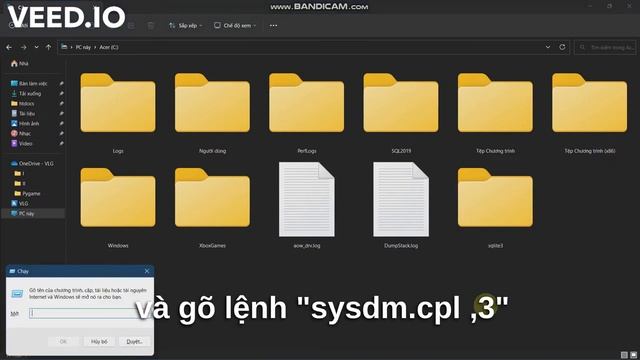The width and height of the screenshot is (640, 360).
Task: Switch to large icons view in status bar
Action: [x=633, y=355]
